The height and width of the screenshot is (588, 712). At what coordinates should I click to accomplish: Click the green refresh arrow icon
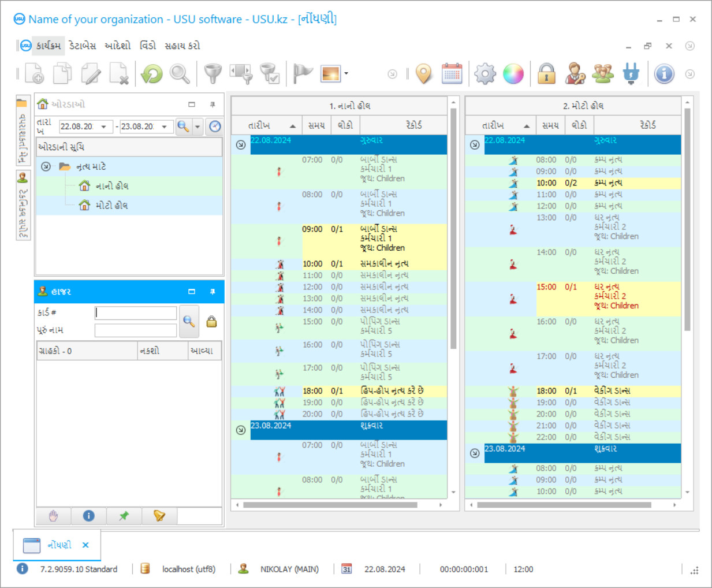point(152,74)
